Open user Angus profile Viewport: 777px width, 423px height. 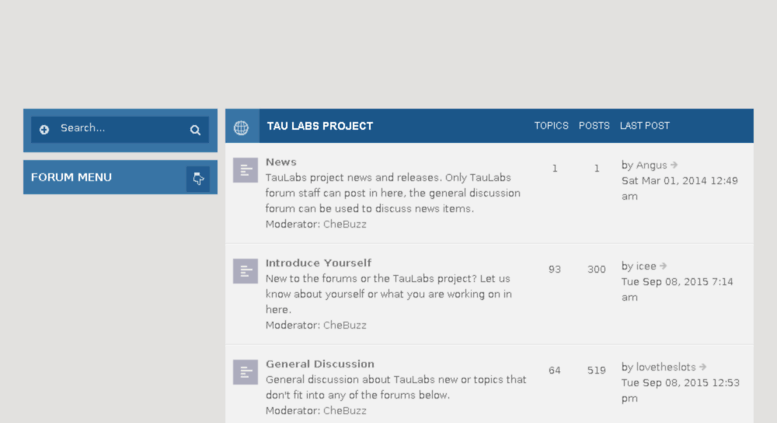point(652,165)
